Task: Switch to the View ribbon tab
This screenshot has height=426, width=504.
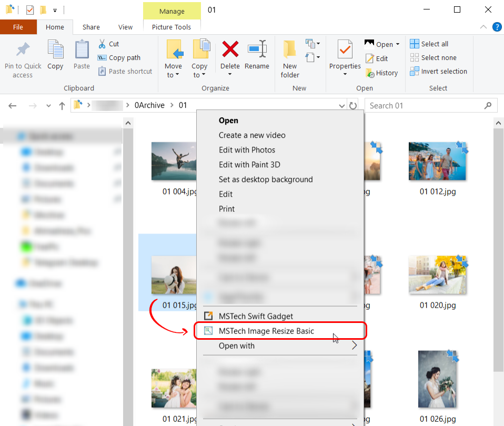Action: click(x=125, y=27)
